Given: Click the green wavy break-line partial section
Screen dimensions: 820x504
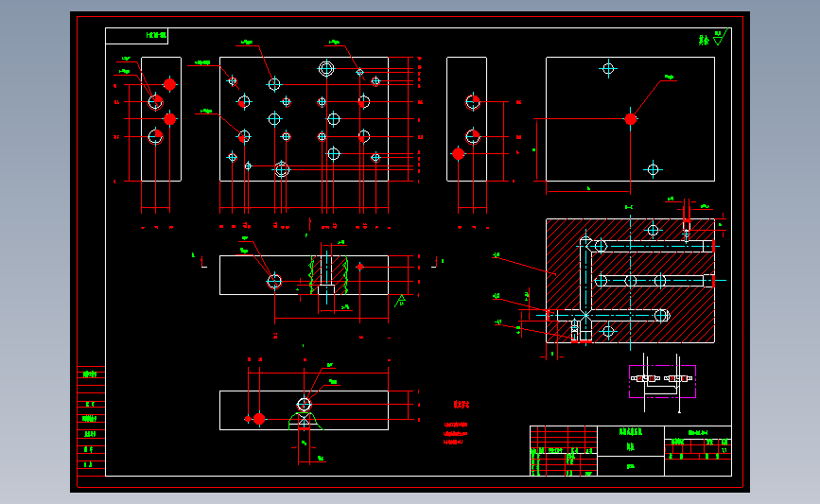Looking at the screenshot, I should tap(328, 274).
